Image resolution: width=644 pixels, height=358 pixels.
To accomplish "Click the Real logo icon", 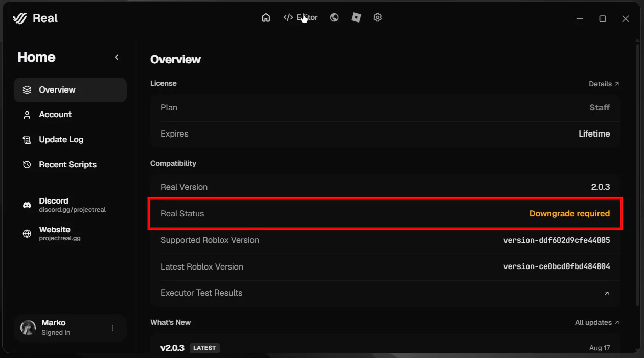I will [19, 18].
